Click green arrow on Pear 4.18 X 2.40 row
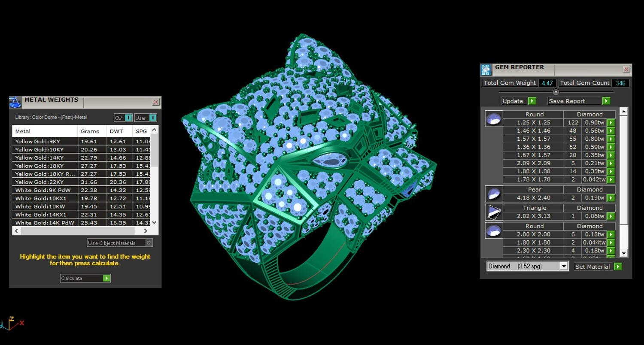 tap(611, 198)
